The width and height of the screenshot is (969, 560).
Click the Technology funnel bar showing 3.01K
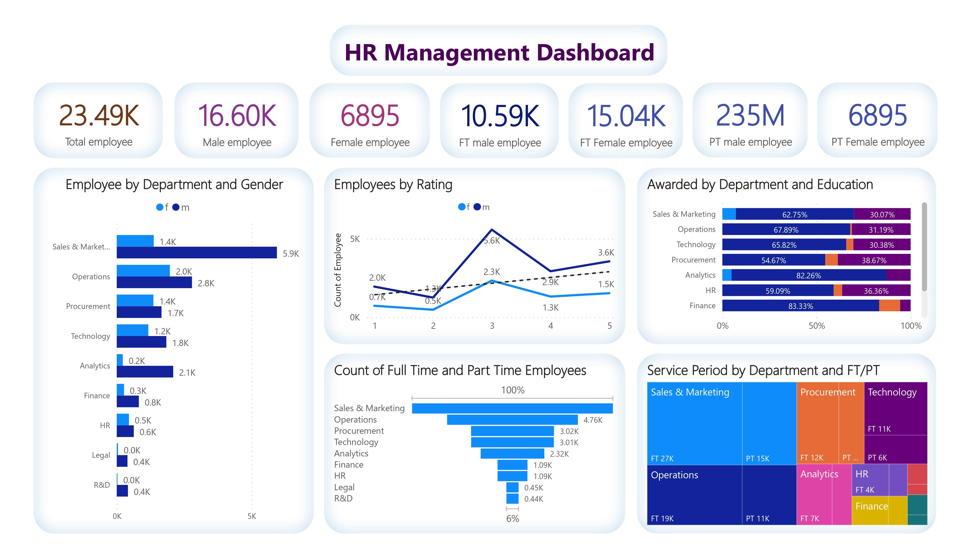coord(512,442)
